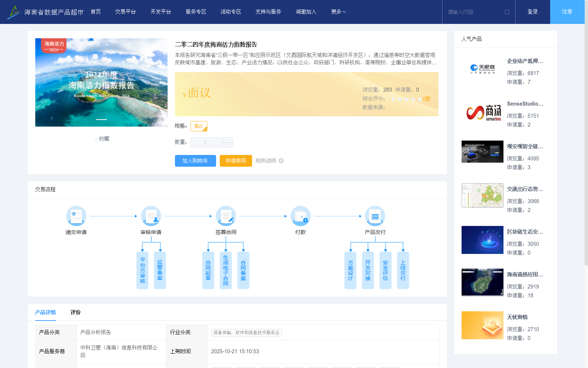Click the 收藏 star icon

[x=96, y=139]
